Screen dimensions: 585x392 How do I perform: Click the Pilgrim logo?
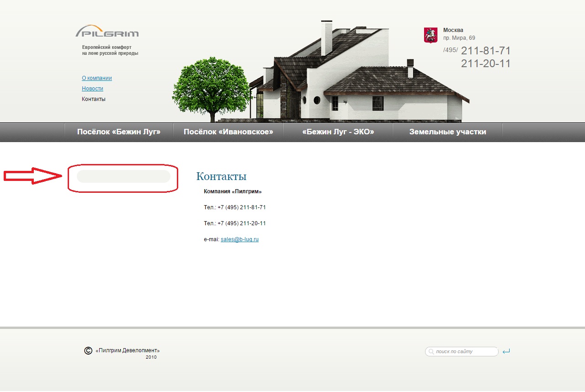point(107,31)
